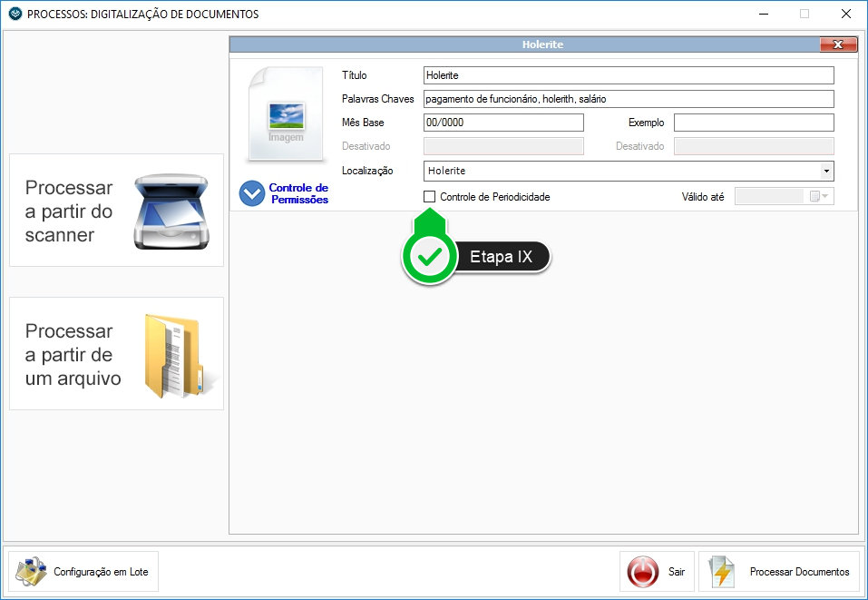
Task: Open the Controle de Permissões link
Action: click(x=299, y=193)
